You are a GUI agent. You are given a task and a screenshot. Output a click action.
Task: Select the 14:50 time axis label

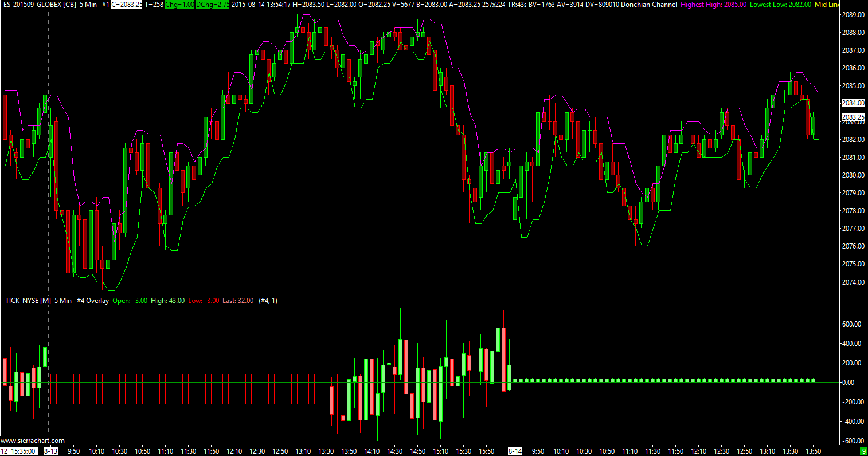(419, 451)
